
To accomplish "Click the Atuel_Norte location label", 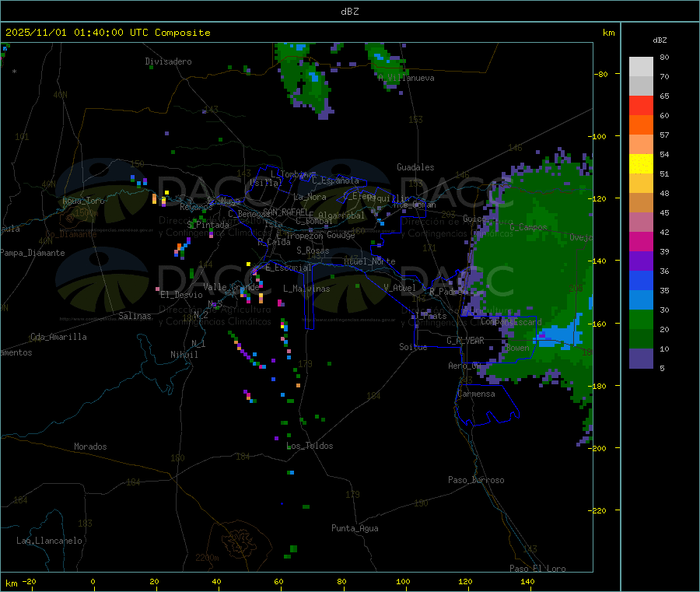I will (x=369, y=261).
